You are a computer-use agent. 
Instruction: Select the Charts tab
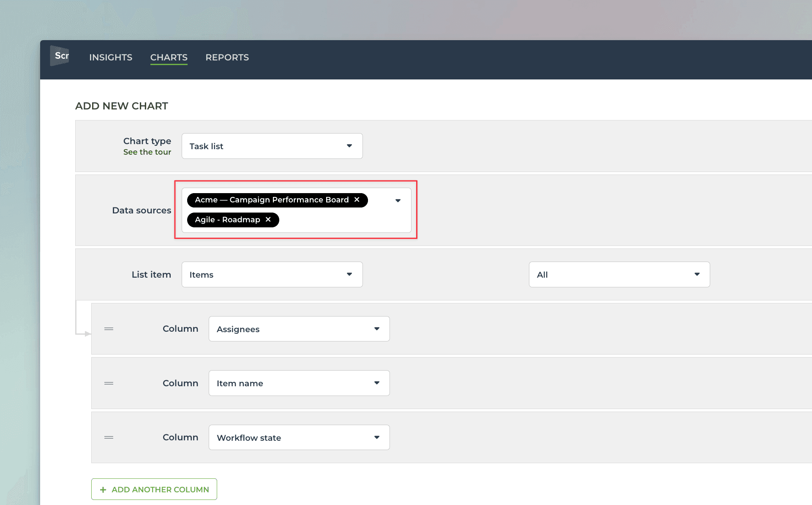click(169, 57)
